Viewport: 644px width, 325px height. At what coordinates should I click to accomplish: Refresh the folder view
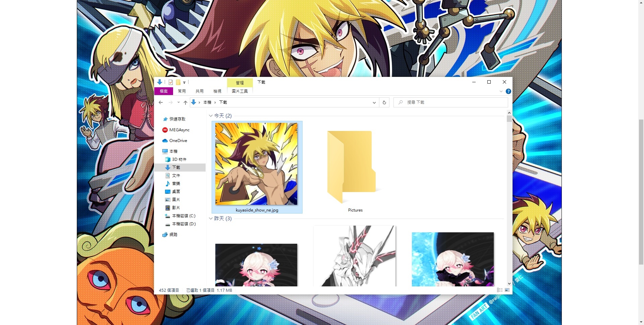click(x=384, y=102)
